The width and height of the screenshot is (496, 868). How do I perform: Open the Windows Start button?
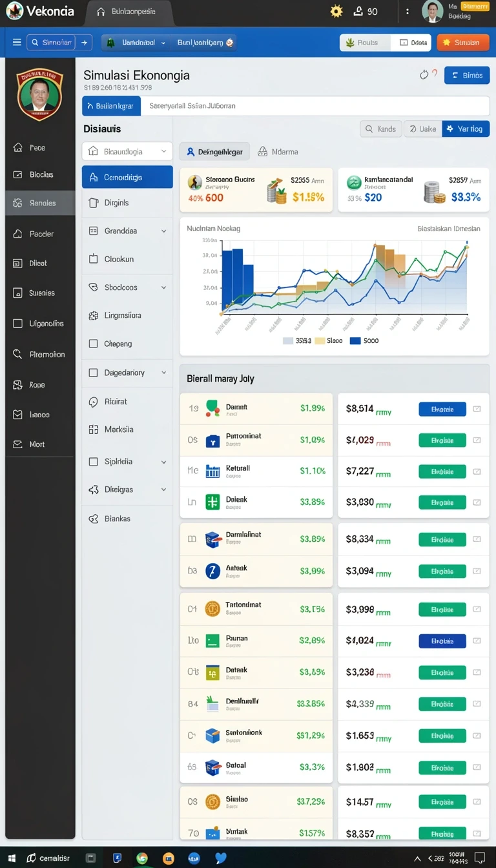(11, 858)
